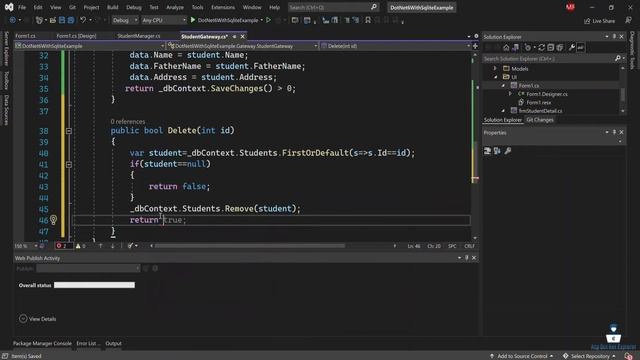Toggle auto-hide pin on the Web Publish Activity panel
This screenshot has width=640, height=360.
click(467, 258)
